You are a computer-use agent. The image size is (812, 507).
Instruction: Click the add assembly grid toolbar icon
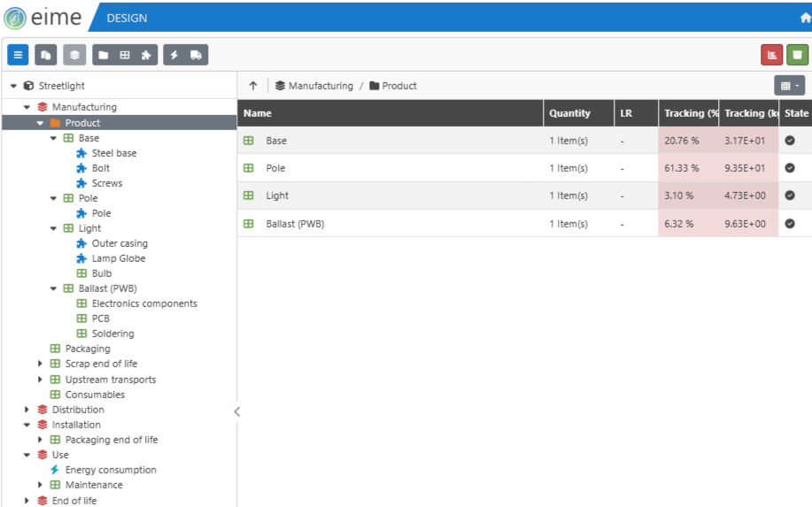coord(125,55)
